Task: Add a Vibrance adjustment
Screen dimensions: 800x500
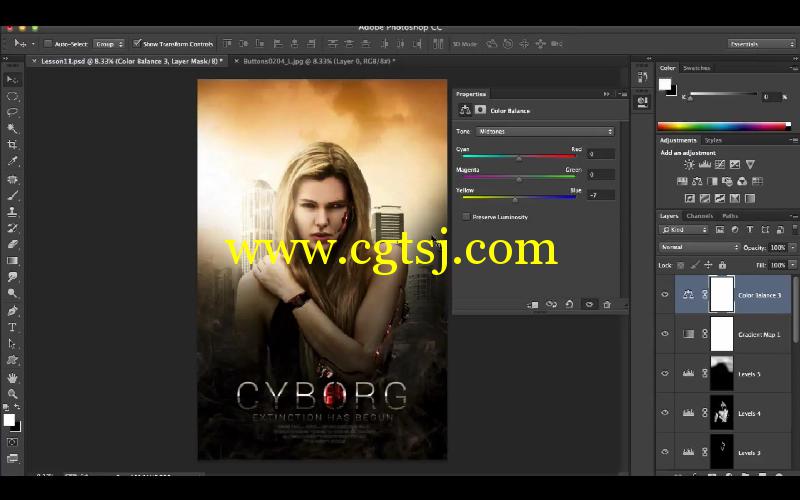Action: click(x=750, y=165)
